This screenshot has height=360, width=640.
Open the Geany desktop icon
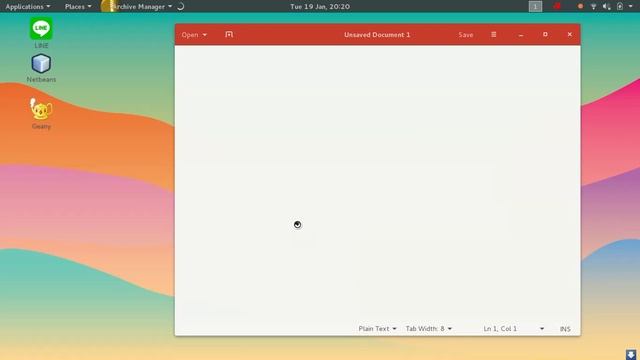41,114
